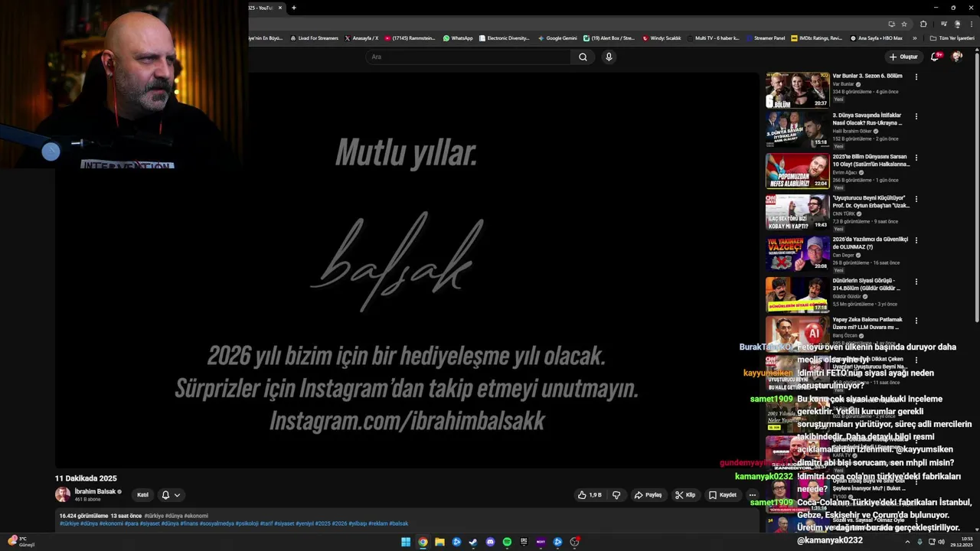Image resolution: width=980 pixels, height=551 pixels.
Task: Click the YouTube search magnifier button
Action: tap(583, 57)
